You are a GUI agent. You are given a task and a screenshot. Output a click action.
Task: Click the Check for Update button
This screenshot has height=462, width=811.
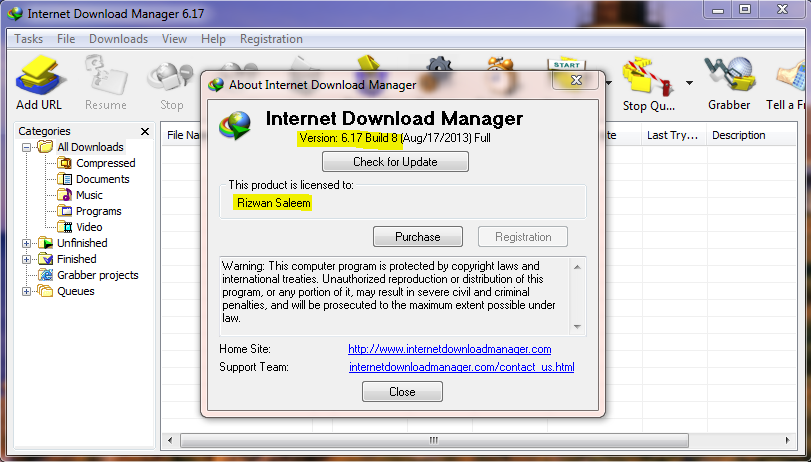pos(395,162)
